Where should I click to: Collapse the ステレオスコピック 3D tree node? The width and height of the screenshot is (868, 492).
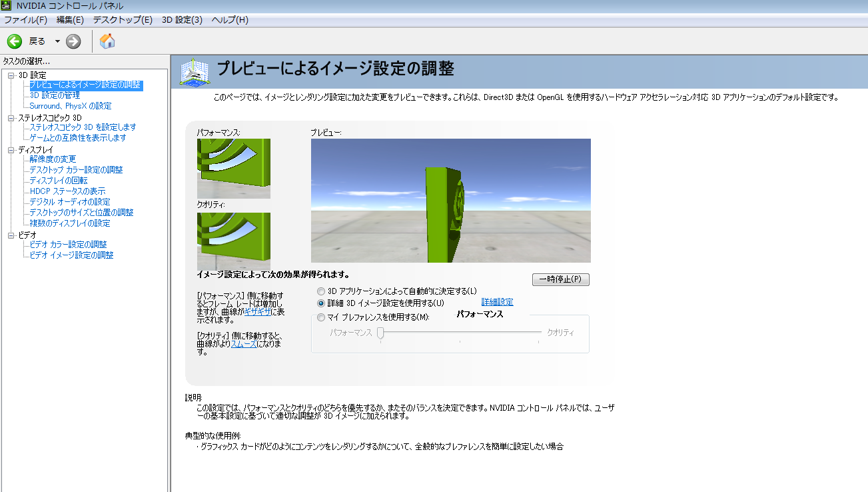point(11,118)
